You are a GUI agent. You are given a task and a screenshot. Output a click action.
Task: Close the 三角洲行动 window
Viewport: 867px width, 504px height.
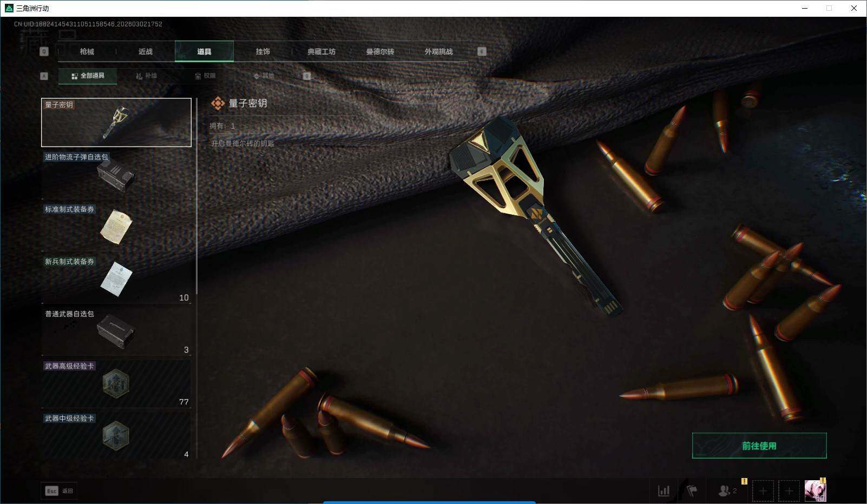click(x=854, y=8)
